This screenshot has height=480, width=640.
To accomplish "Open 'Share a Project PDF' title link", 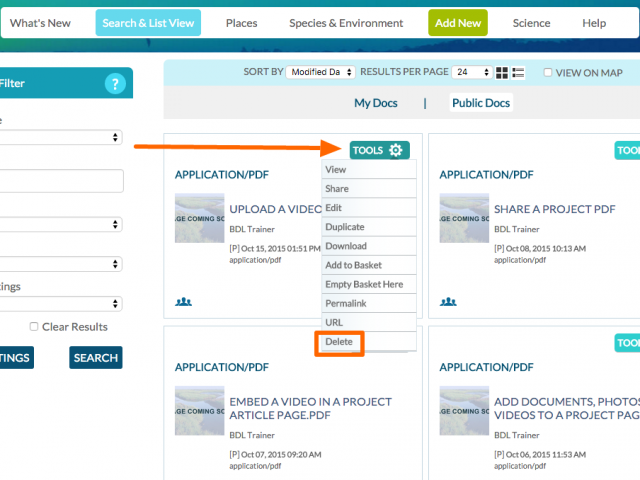I will point(555,209).
